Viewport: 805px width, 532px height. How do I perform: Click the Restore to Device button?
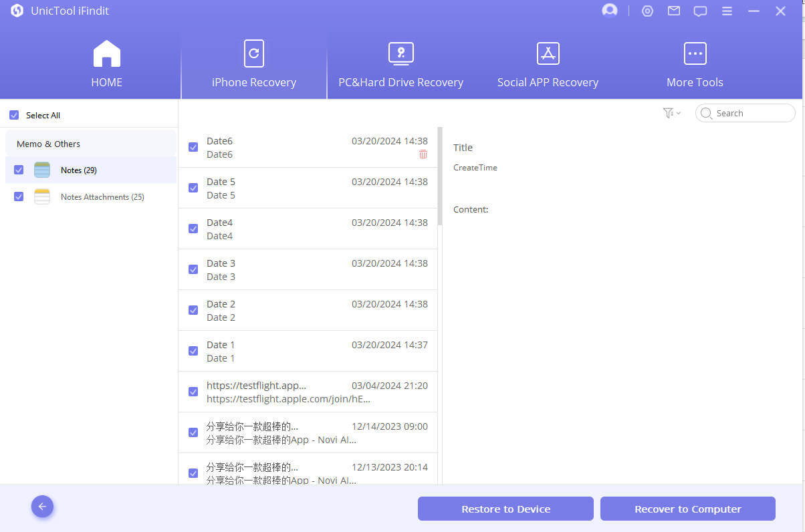point(505,509)
